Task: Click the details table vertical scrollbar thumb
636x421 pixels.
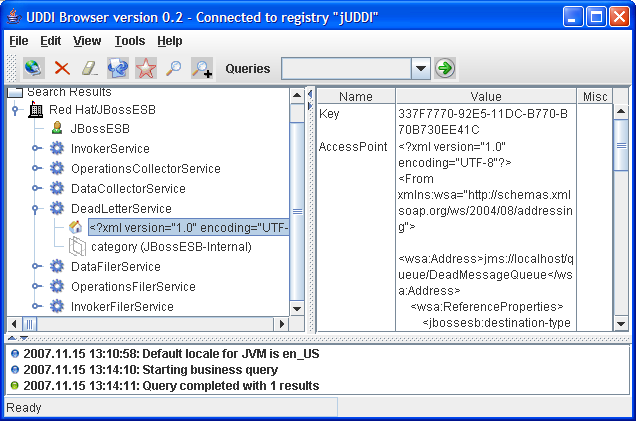Action: 621,146
